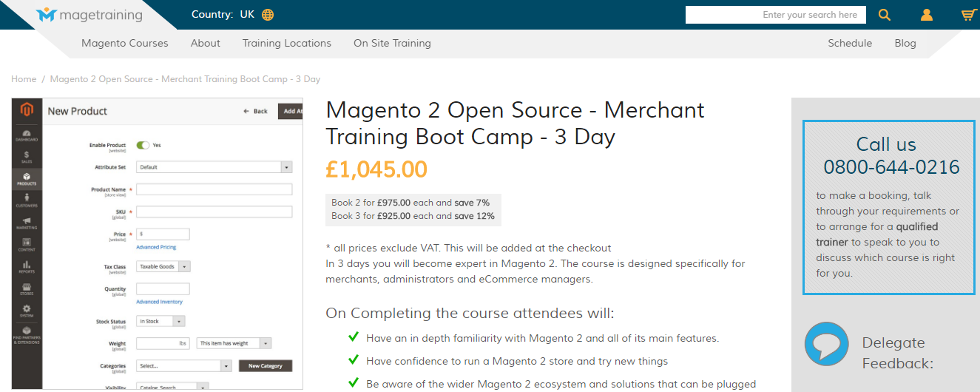Open the Tax Class dropdown
This screenshot has width=980, height=392.
coord(164,266)
